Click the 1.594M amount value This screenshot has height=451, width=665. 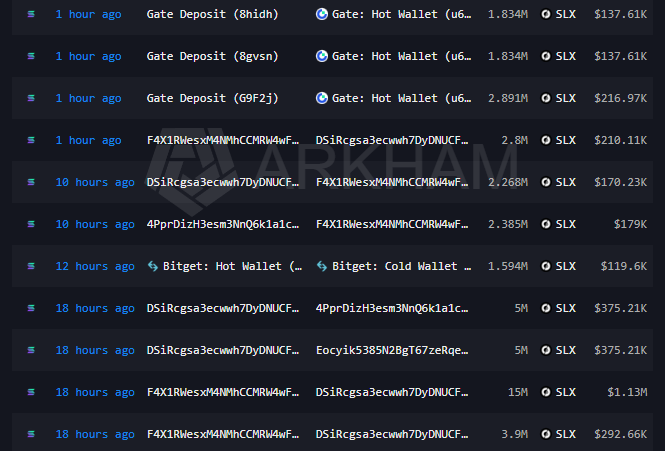click(x=508, y=266)
